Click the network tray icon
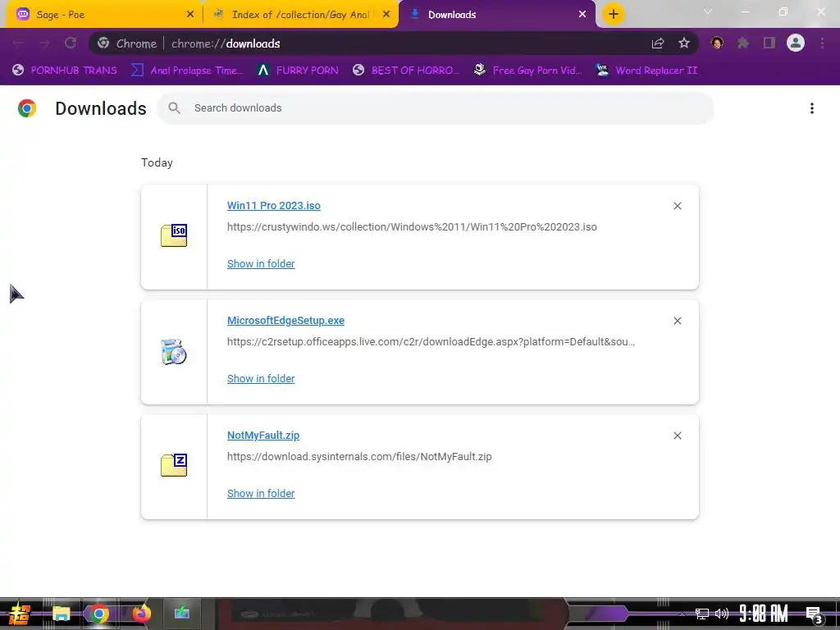Viewport: 840px width, 630px height. [x=702, y=614]
